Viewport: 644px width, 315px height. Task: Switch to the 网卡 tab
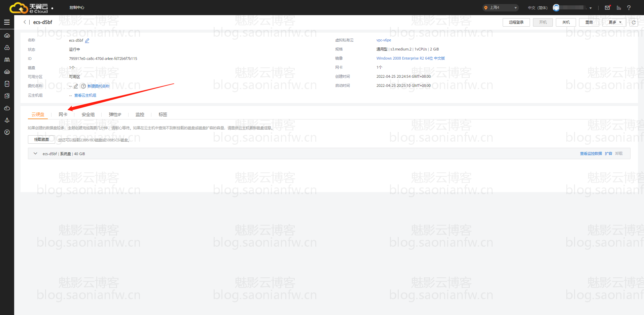click(x=63, y=114)
